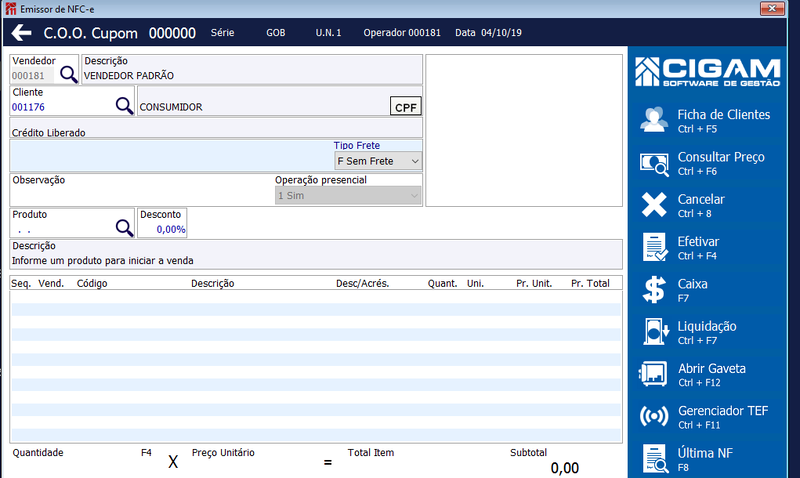Click the Observação text field
Viewport: 800px width, 478px height.
click(x=142, y=195)
